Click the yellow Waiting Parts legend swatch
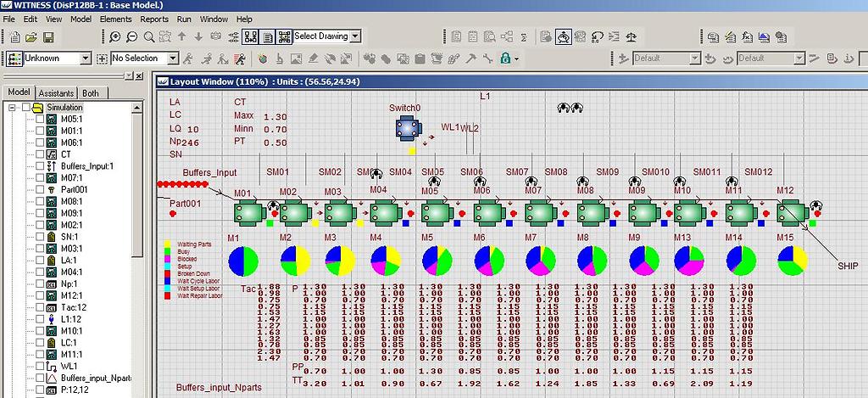 167,244
